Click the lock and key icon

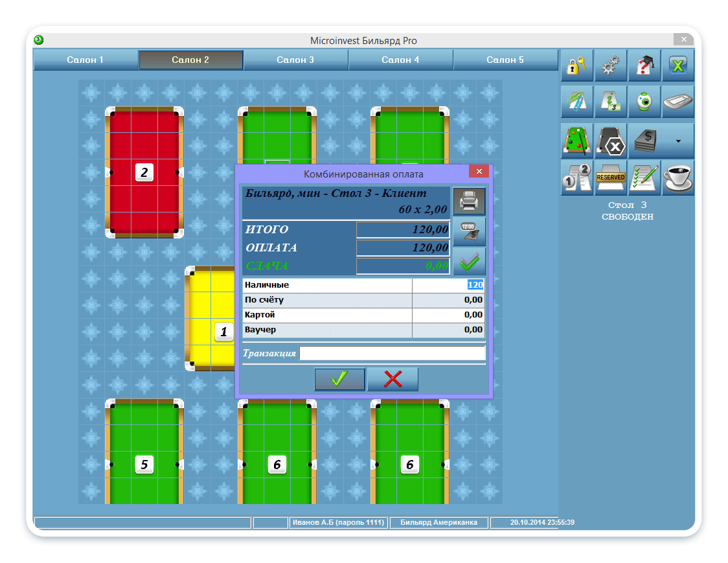click(576, 66)
